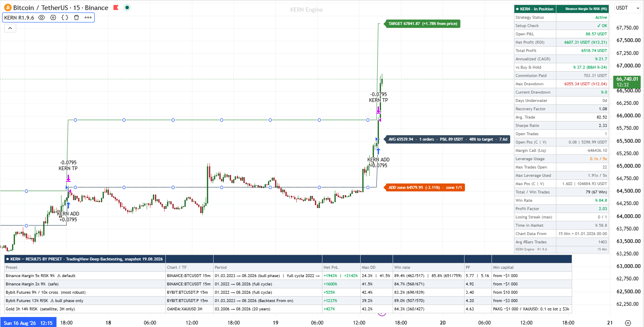Click Commission Paid '703.31 USDT'
The image size is (644, 327).
pos(595,76)
